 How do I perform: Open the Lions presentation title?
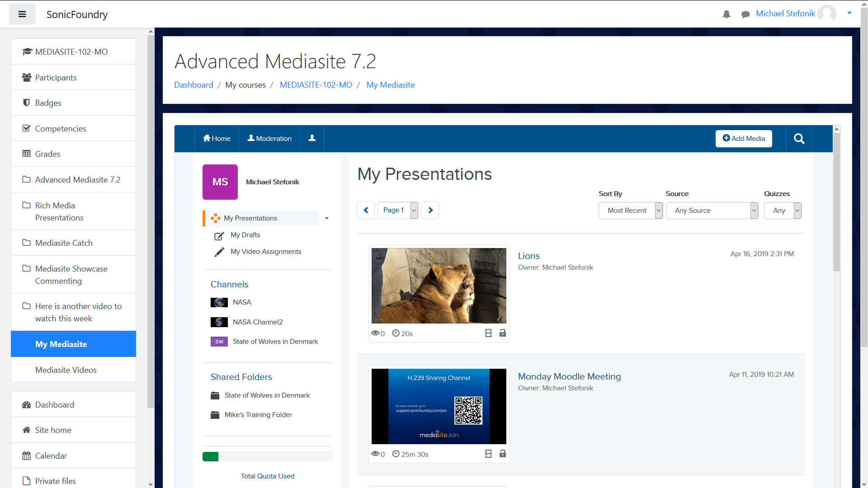tap(528, 256)
